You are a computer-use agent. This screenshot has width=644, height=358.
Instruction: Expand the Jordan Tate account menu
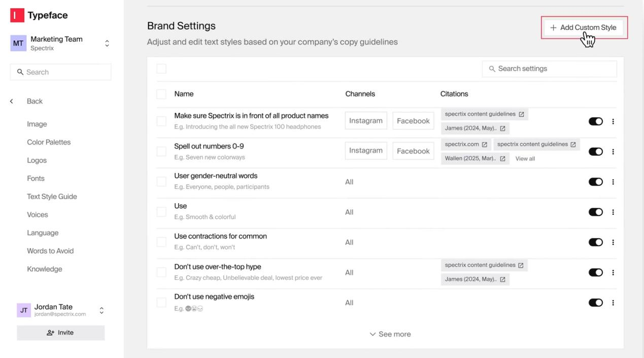click(101, 310)
